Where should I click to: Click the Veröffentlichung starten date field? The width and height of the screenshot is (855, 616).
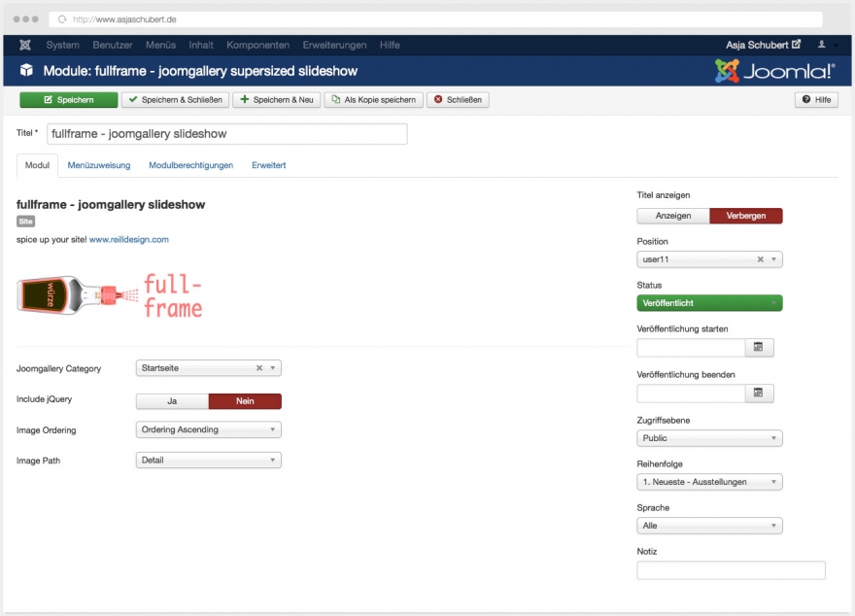[691, 347]
